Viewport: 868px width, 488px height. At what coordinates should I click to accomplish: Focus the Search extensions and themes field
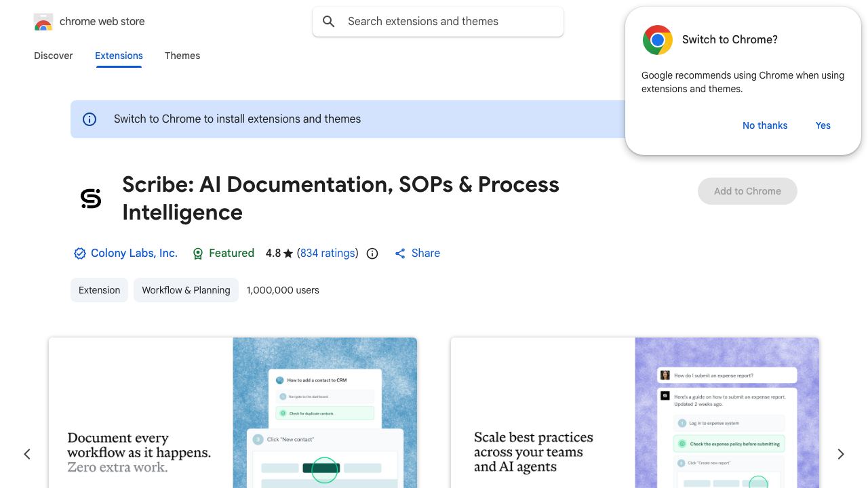[x=438, y=22]
